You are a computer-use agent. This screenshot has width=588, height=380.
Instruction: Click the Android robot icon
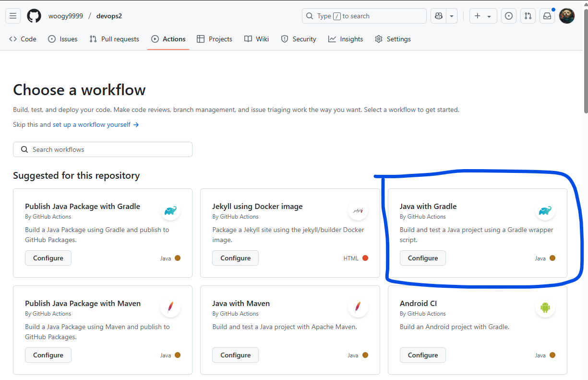tap(545, 307)
